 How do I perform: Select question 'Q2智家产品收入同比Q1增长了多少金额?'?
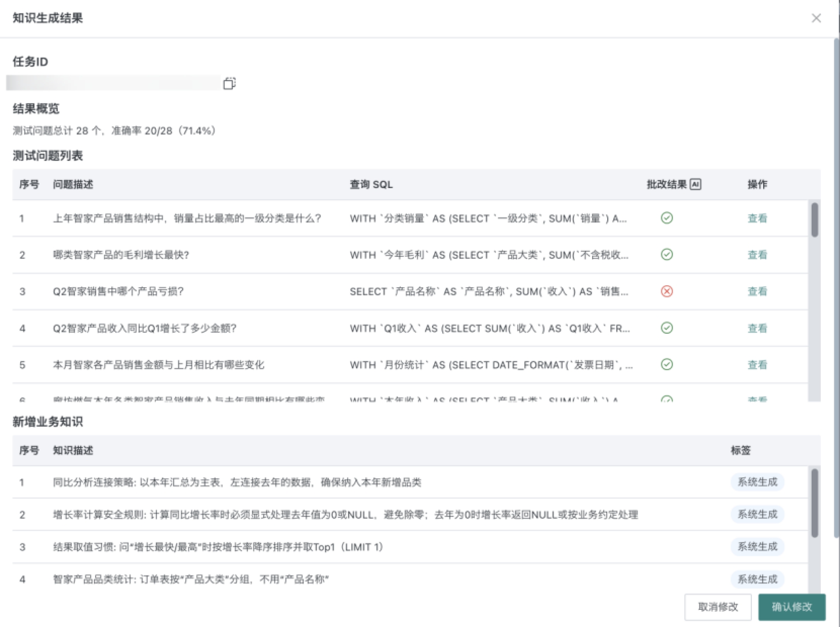pyautogui.click(x=145, y=328)
